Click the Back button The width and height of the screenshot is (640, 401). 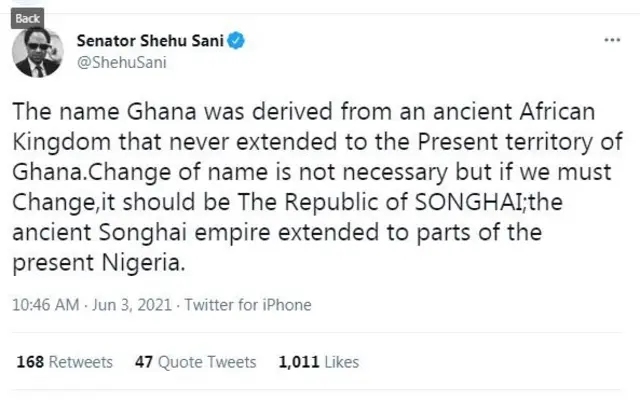29,17
